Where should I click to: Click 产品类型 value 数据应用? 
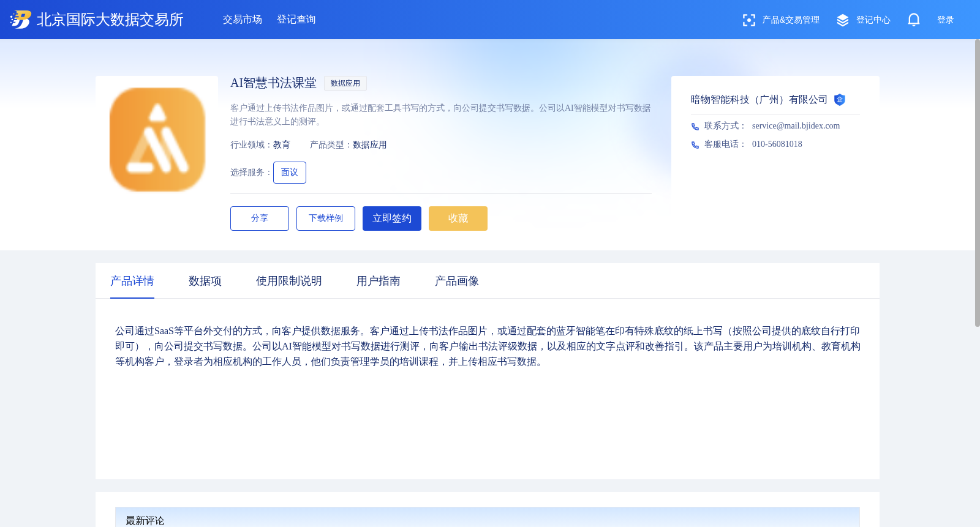370,145
